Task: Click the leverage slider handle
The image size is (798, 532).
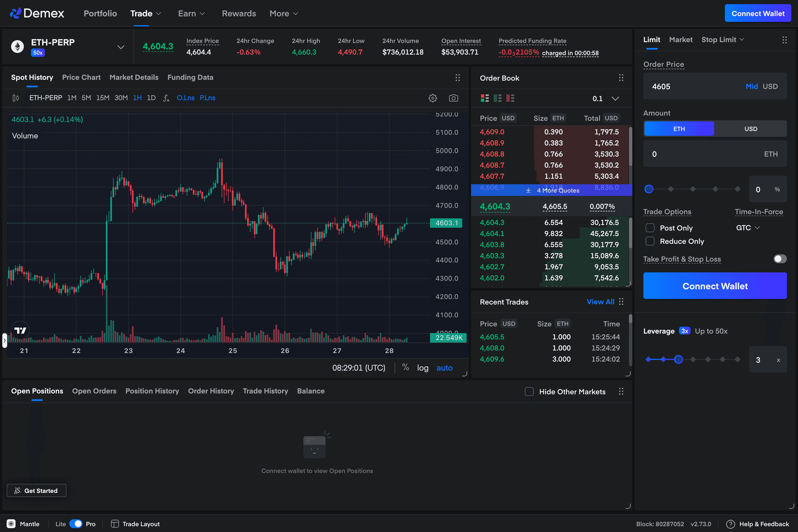Action: point(678,359)
